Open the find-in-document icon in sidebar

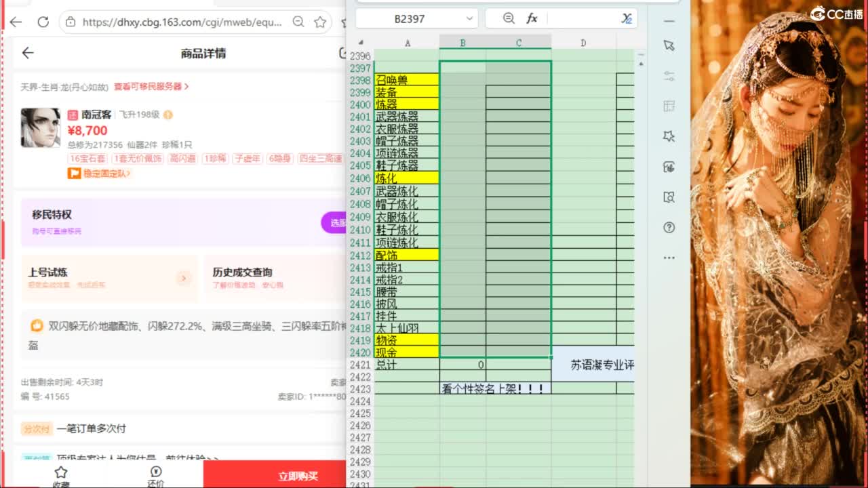tap(669, 197)
